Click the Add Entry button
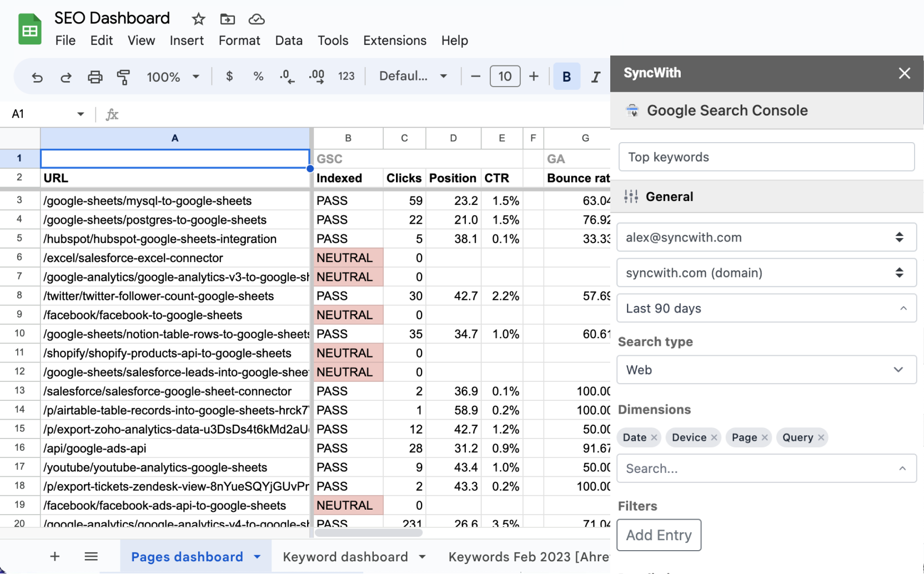Screen dimensions: 924x574 click(659, 535)
